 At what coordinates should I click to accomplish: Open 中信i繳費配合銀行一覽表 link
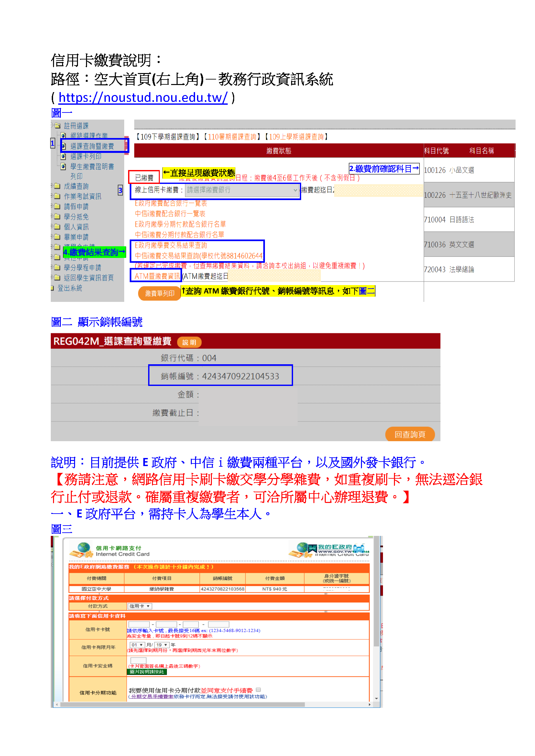tap(170, 214)
